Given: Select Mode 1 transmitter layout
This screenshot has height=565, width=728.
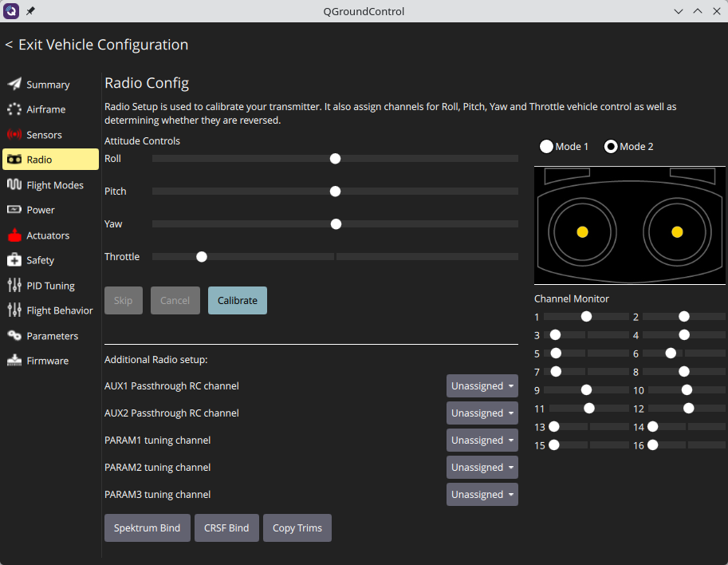Looking at the screenshot, I should point(547,146).
